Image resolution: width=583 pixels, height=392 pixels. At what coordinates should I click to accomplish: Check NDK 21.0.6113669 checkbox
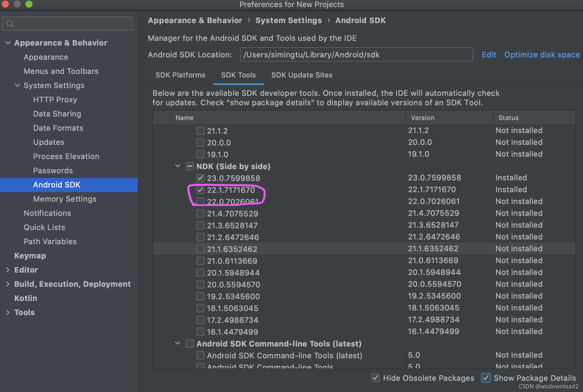200,261
